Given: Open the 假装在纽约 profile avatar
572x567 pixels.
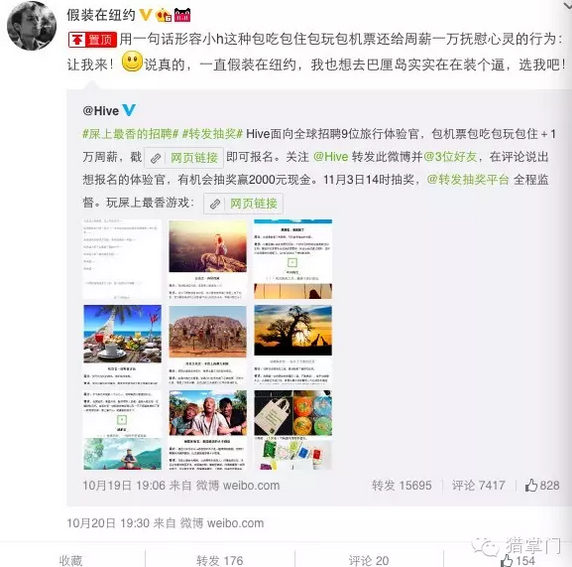Looking at the screenshot, I should click(32, 26).
